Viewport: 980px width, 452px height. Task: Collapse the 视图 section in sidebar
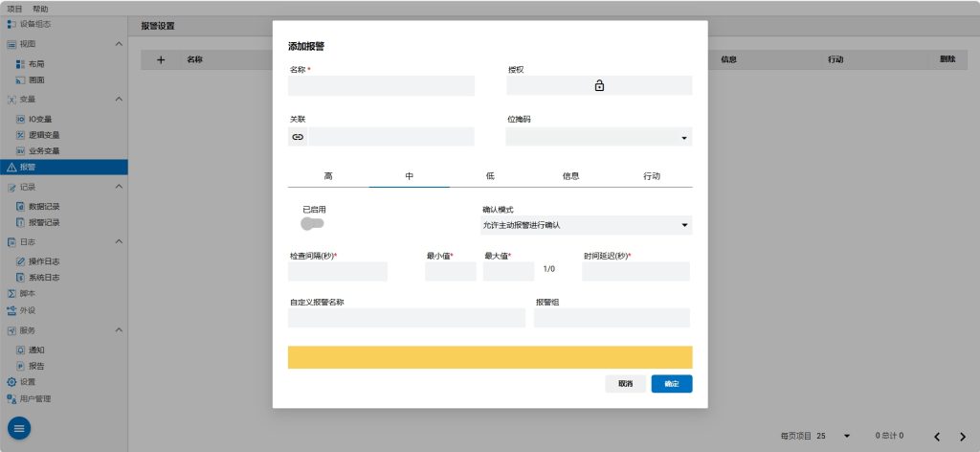click(x=119, y=44)
